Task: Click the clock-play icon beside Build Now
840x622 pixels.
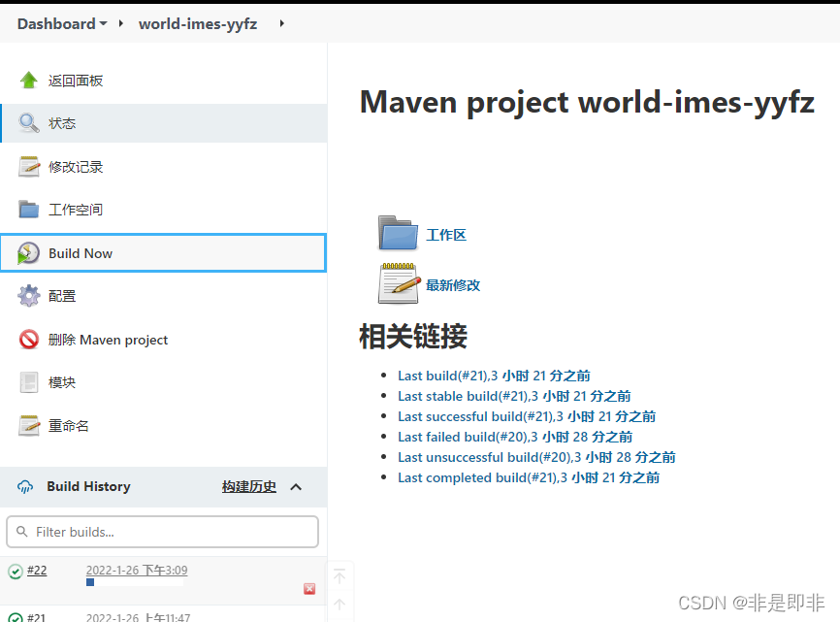Action: point(28,253)
